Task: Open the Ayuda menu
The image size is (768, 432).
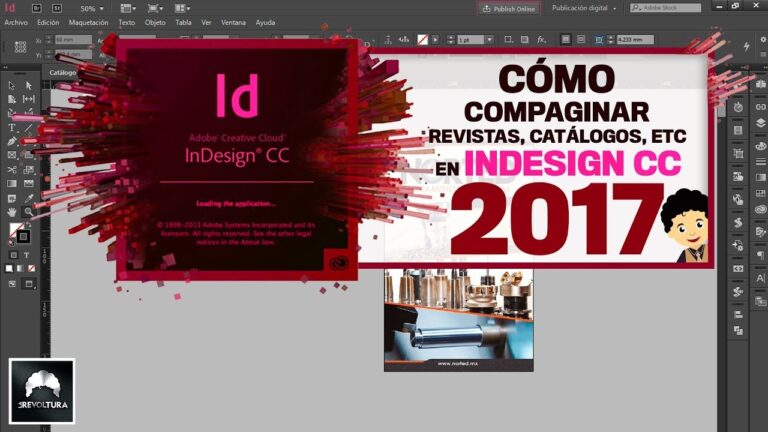Action: (265, 23)
